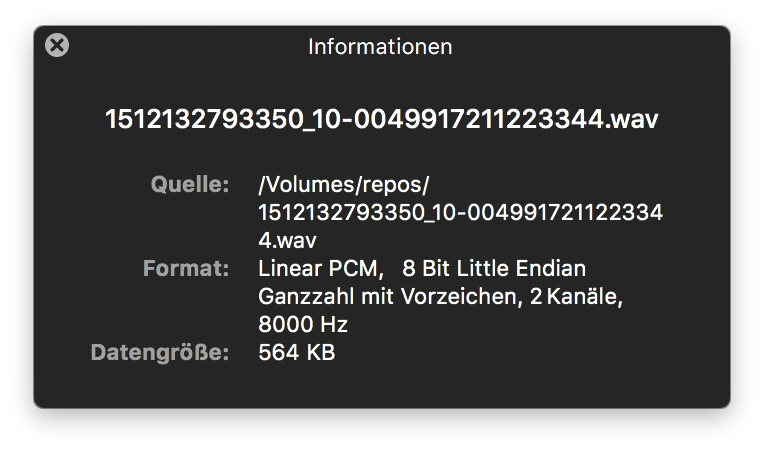The image size is (764, 450).
Task: Click the 8000 Hz sample rate
Action: pos(303,324)
